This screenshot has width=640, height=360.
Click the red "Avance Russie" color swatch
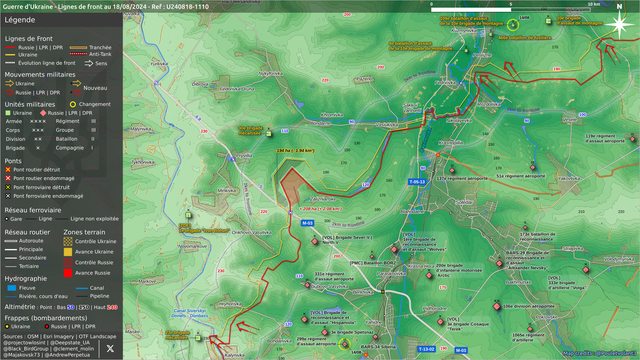tap(68, 273)
